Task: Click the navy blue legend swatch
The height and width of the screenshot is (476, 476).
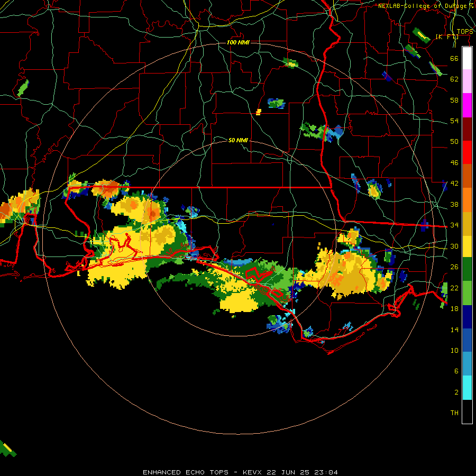Action: 467,317
